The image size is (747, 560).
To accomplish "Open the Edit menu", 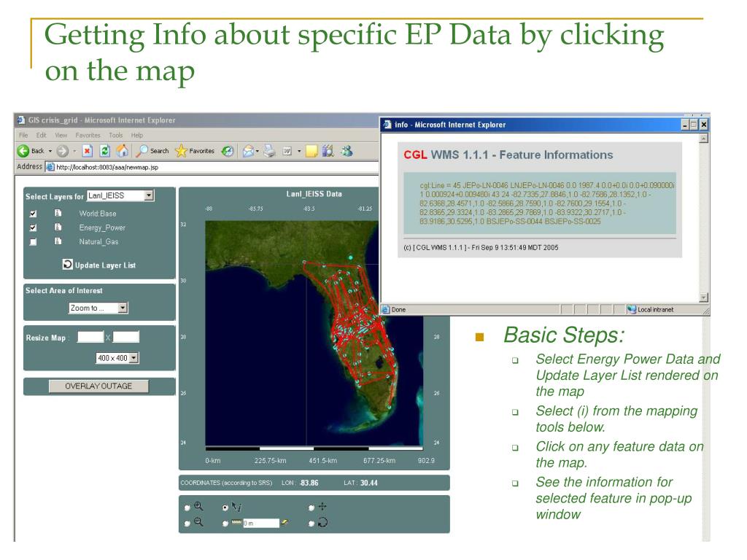I will pyautogui.click(x=42, y=135).
